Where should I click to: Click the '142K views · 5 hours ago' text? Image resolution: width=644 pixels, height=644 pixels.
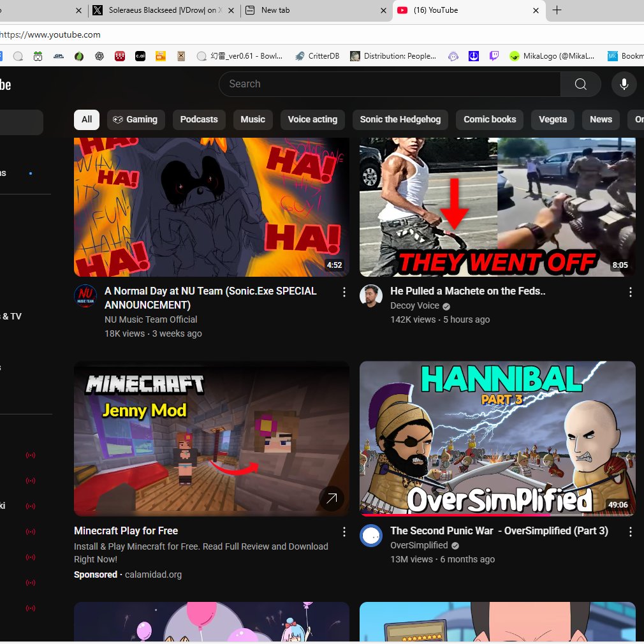click(440, 320)
